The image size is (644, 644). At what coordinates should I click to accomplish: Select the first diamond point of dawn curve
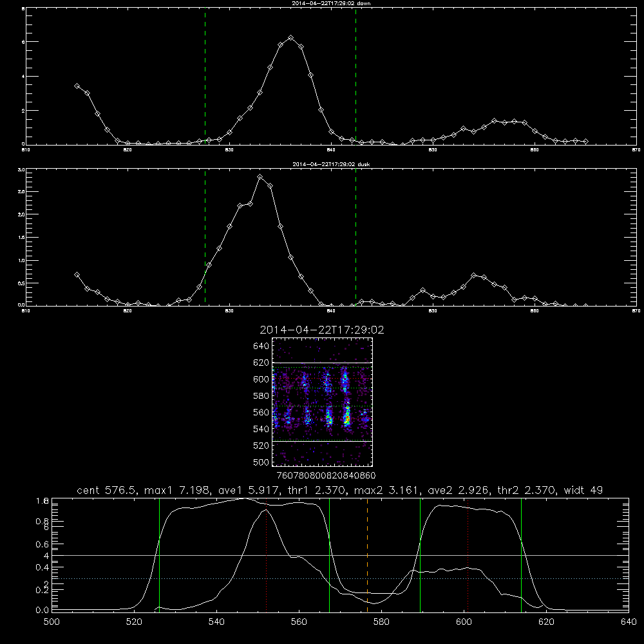[x=77, y=86]
